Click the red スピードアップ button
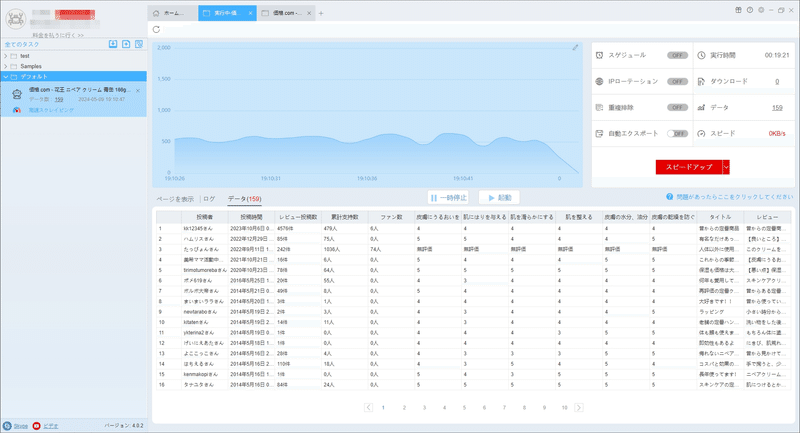Image resolution: width=800 pixels, height=433 pixels. (689, 167)
